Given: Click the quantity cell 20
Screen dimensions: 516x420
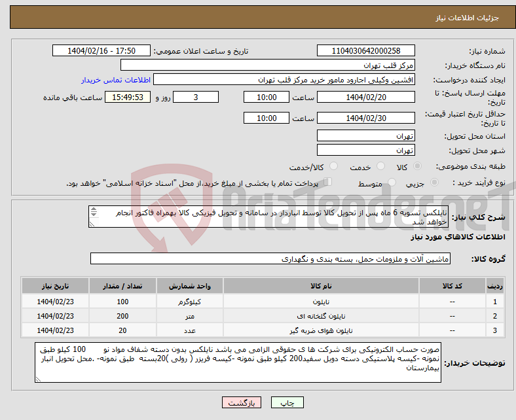Looking at the screenshot, I should click(x=122, y=330).
